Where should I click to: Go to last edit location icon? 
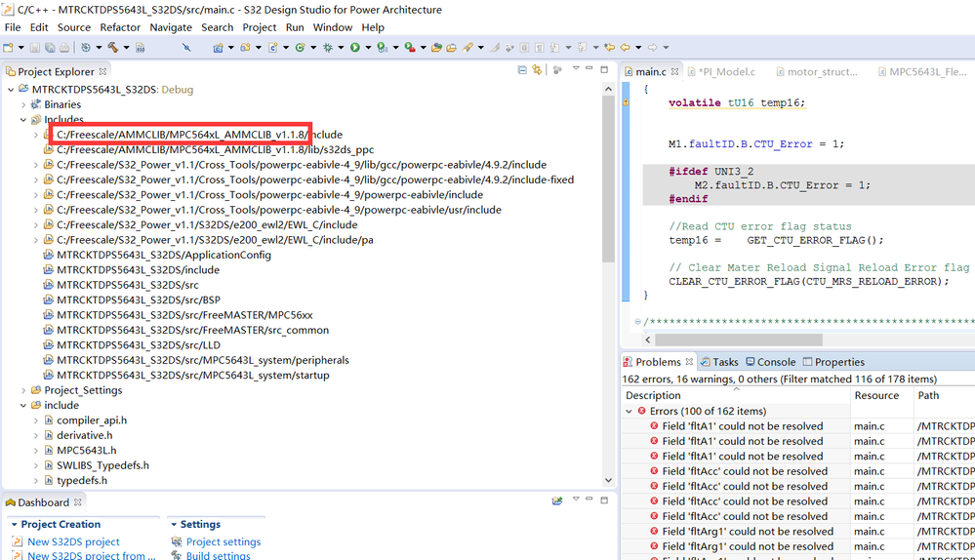pos(609,47)
